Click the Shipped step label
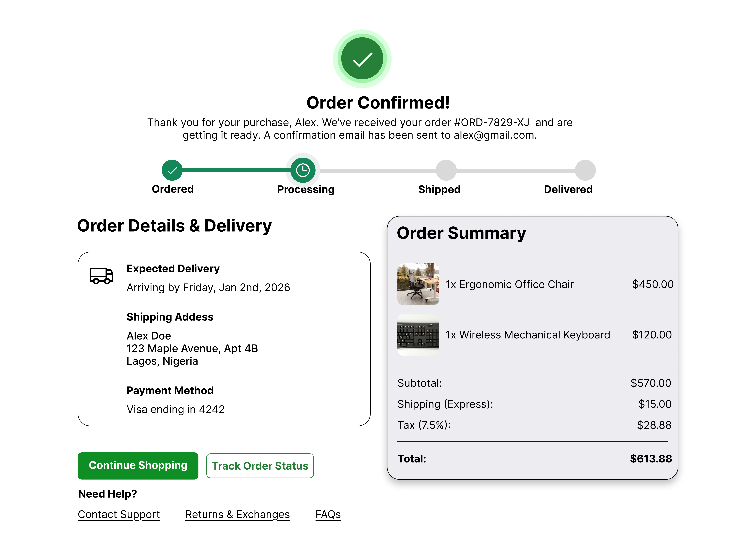The height and width of the screenshot is (538, 756). pyautogui.click(x=439, y=190)
